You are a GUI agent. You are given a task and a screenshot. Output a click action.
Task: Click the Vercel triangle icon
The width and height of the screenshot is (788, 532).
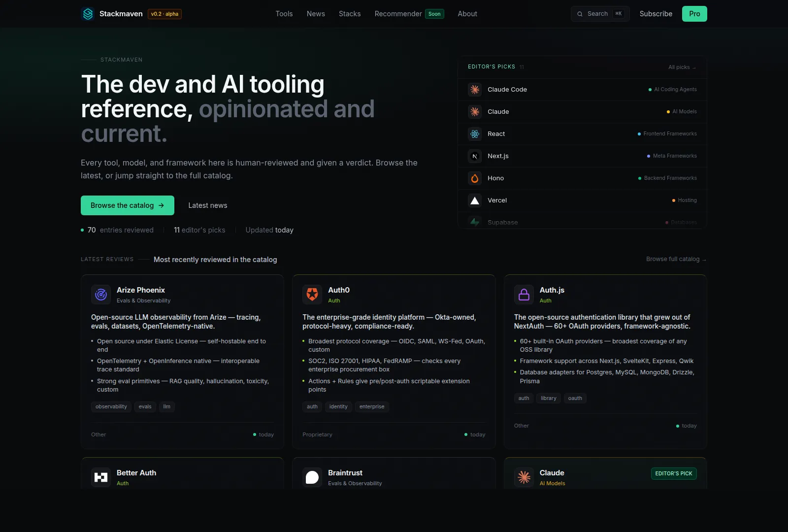pos(475,200)
